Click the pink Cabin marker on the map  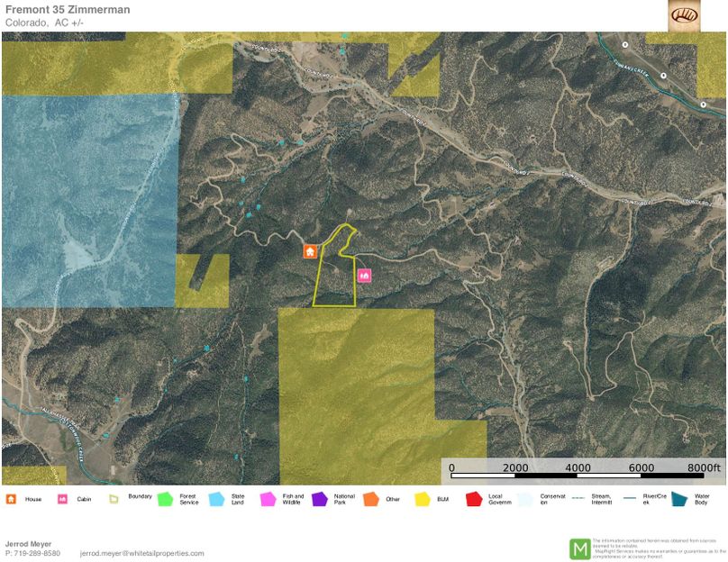(x=364, y=276)
